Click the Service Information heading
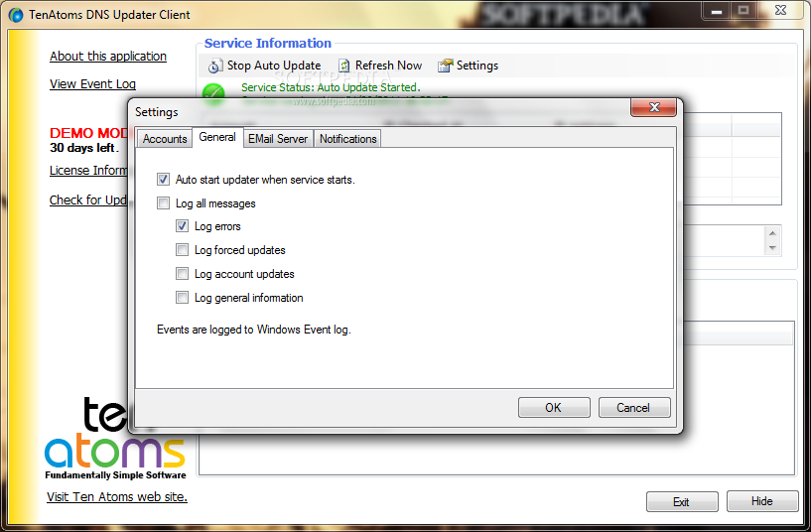The height and width of the screenshot is (532, 811). 267,43
